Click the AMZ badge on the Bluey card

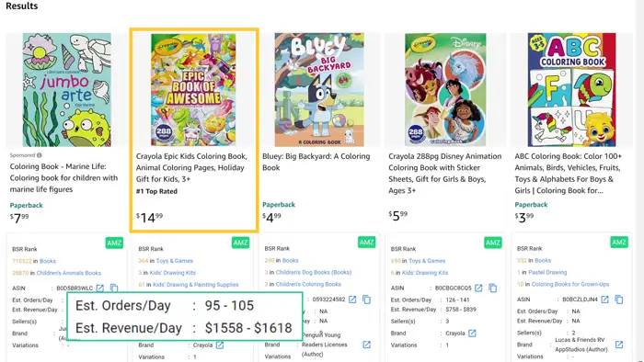tap(366, 243)
